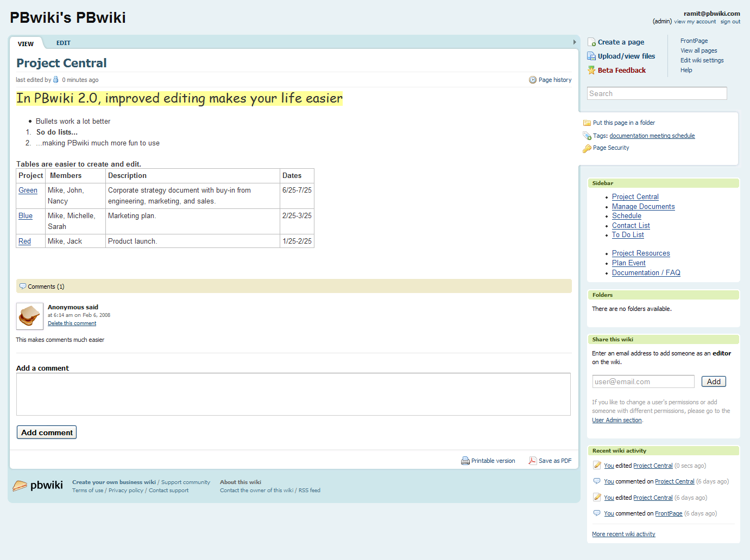Click pencil icon of edit (6 days ago)
Screen dimensions: 750x560
[x=597, y=497]
